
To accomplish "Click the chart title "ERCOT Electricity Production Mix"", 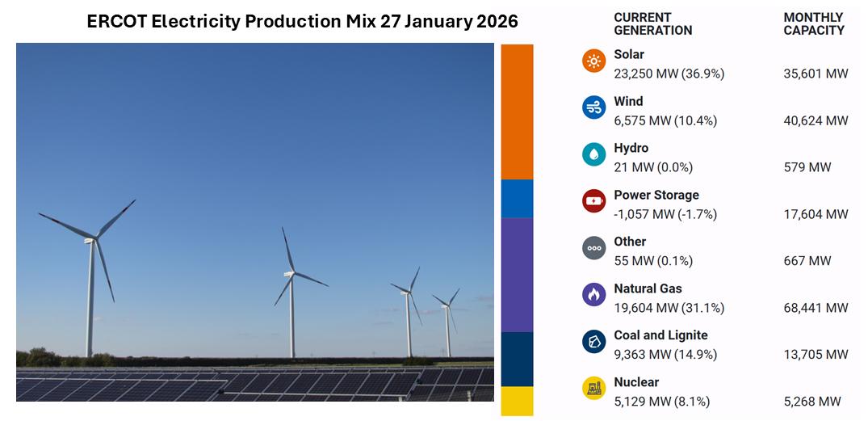I will (x=231, y=22).
